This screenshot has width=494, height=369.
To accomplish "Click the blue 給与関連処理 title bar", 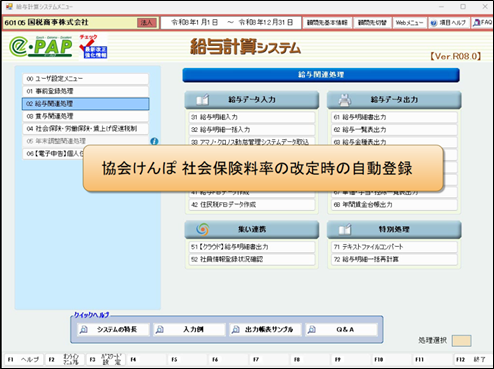I will tap(321, 75).
